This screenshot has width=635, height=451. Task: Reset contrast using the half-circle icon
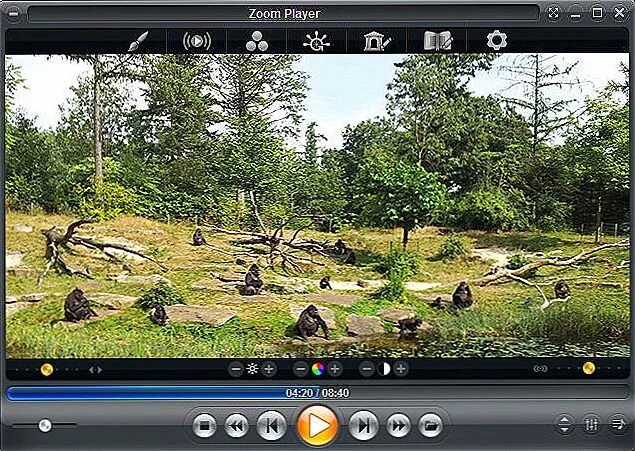384,369
